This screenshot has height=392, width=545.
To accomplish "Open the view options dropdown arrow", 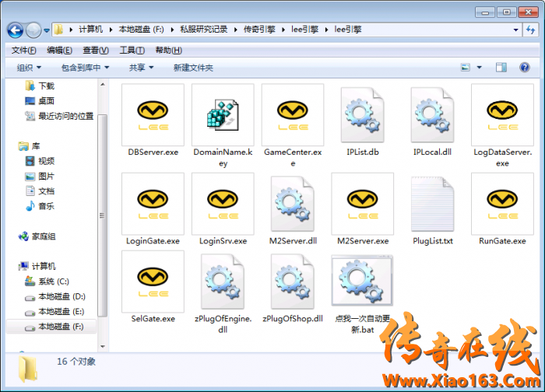I will (480, 68).
